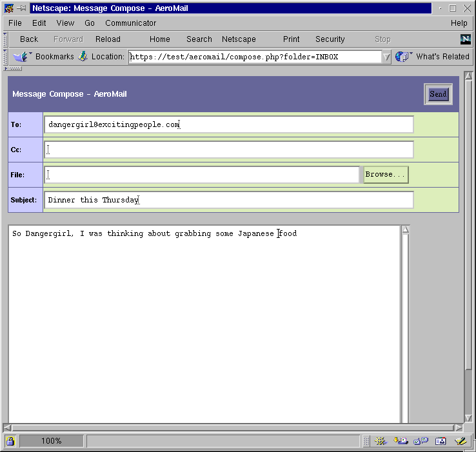Open the Composer pen icon in status bar
476x452 pixels.
(461, 441)
